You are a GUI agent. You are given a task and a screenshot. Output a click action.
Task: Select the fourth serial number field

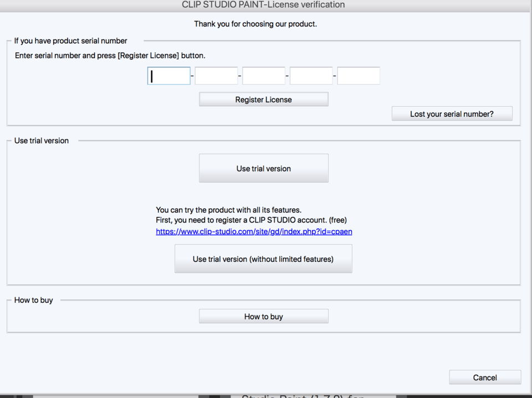tap(311, 76)
